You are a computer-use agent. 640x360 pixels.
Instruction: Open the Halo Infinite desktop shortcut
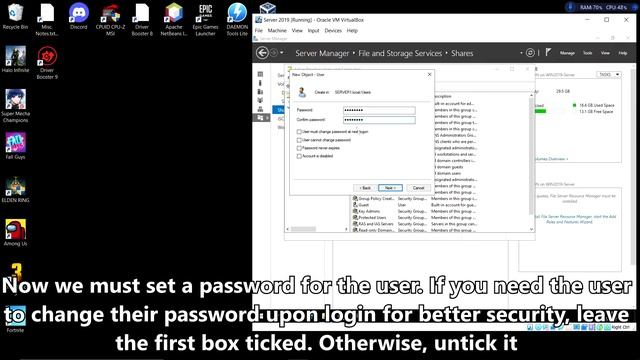coord(16,59)
